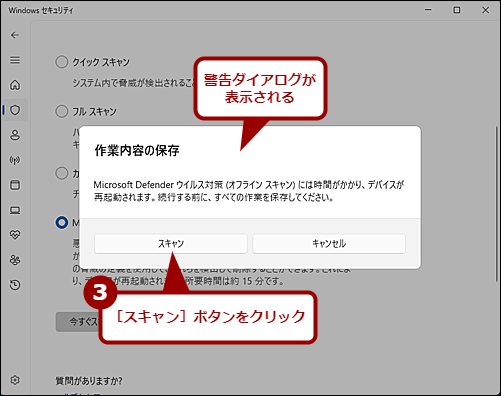Open App & browser control icon

click(x=15, y=185)
